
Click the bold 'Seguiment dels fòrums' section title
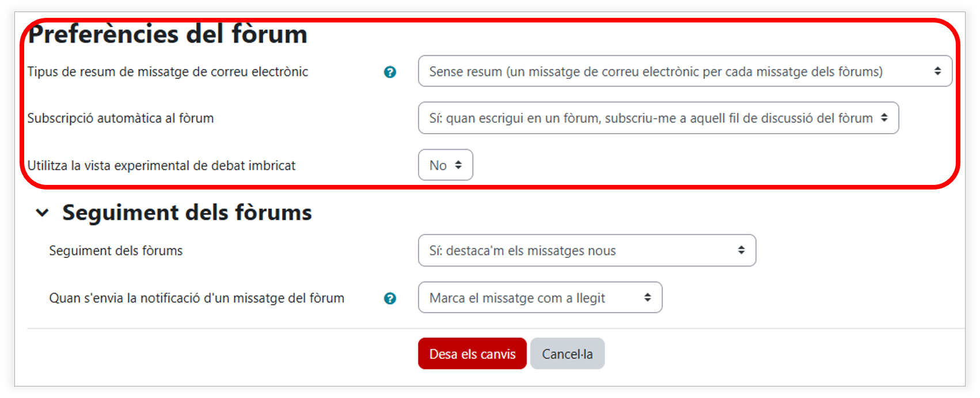(187, 213)
